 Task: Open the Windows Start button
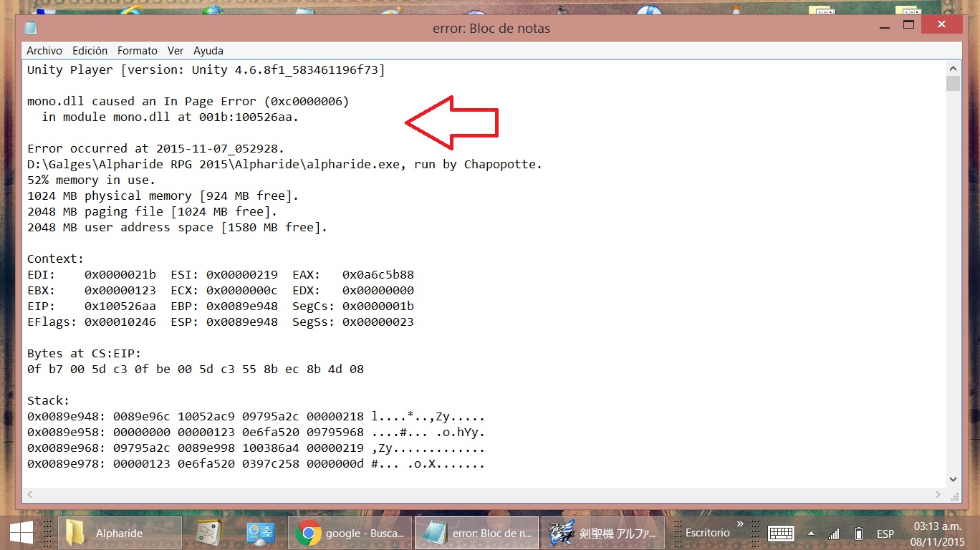(x=21, y=534)
